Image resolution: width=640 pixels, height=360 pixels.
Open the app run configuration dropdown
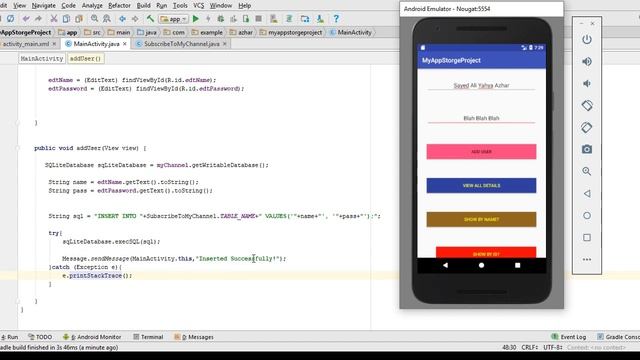(173, 19)
